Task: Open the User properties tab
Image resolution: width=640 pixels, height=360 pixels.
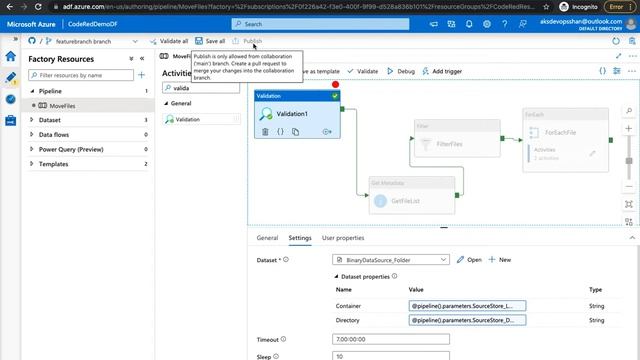Action: pyautogui.click(x=343, y=238)
